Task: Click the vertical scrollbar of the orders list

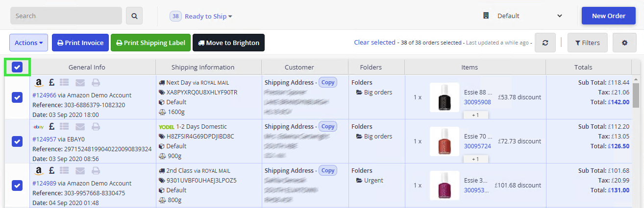Action: [x=636, y=141]
